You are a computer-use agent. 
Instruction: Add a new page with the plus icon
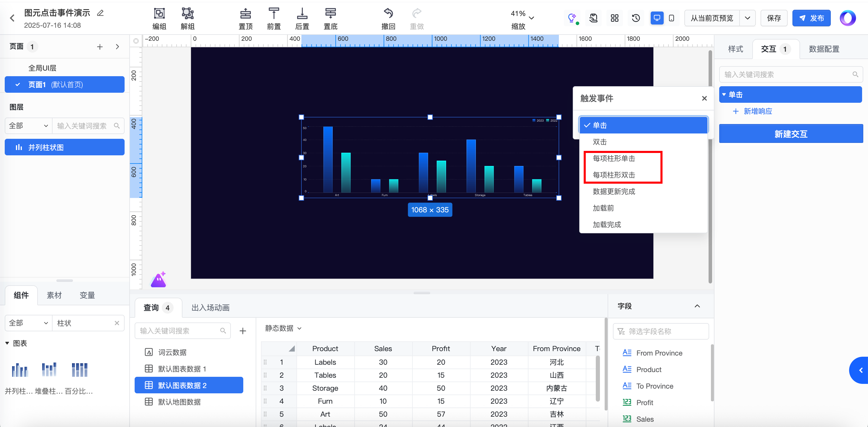click(100, 47)
